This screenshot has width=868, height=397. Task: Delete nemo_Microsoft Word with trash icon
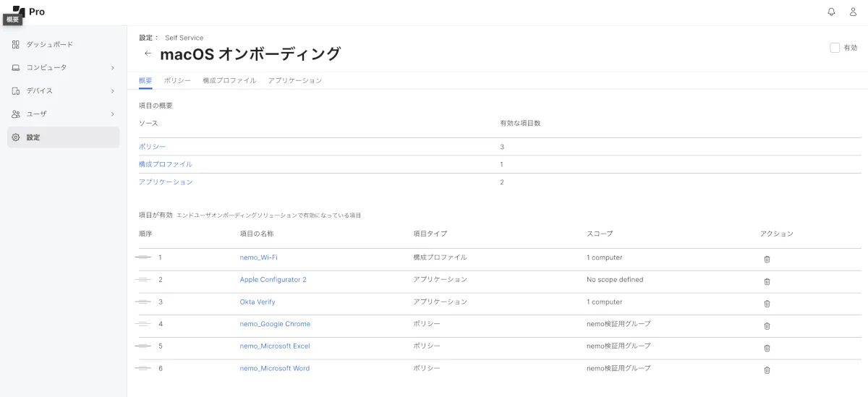pos(767,370)
